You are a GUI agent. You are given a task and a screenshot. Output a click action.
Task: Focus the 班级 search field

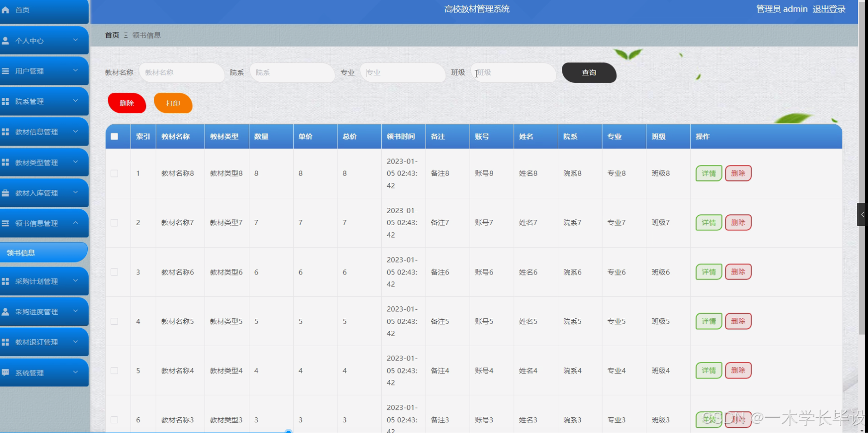click(x=513, y=73)
